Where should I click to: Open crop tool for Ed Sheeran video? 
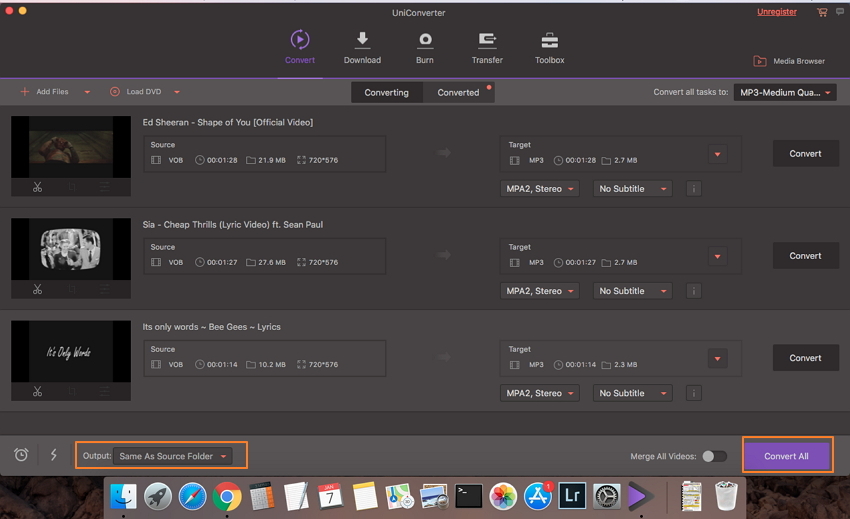click(x=71, y=187)
